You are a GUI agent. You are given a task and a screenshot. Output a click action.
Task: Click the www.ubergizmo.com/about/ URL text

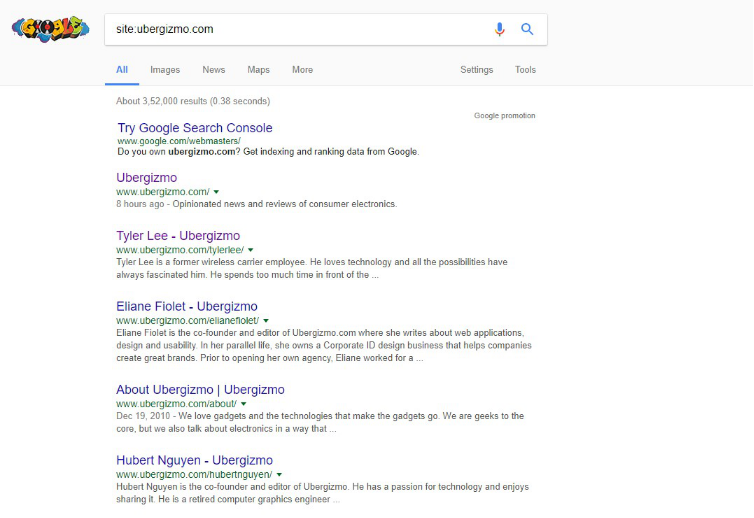tap(176, 404)
